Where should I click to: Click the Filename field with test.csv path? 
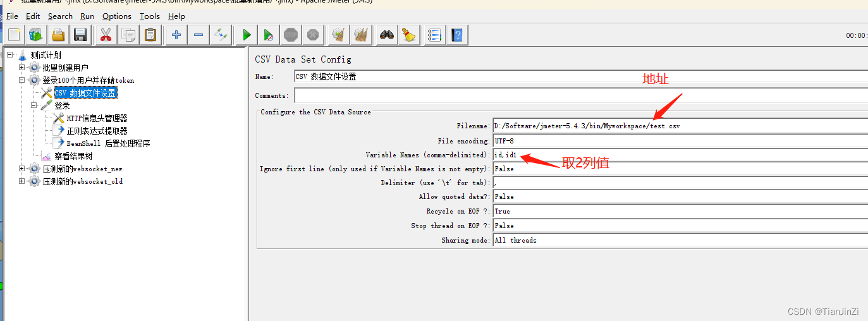pyautogui.click(x=680, y=126)
